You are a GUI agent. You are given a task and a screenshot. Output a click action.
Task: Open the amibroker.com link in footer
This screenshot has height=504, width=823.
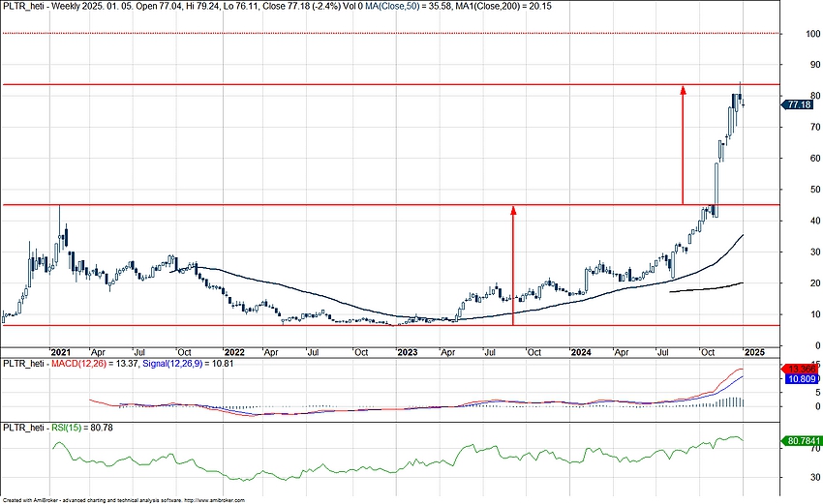click(x=214, y=501)
